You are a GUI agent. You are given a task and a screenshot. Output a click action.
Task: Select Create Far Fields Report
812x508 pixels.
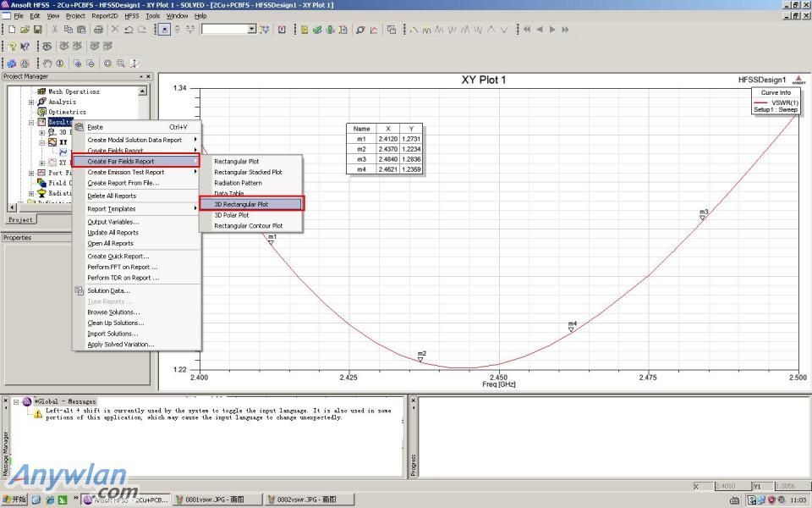[135, 161]
